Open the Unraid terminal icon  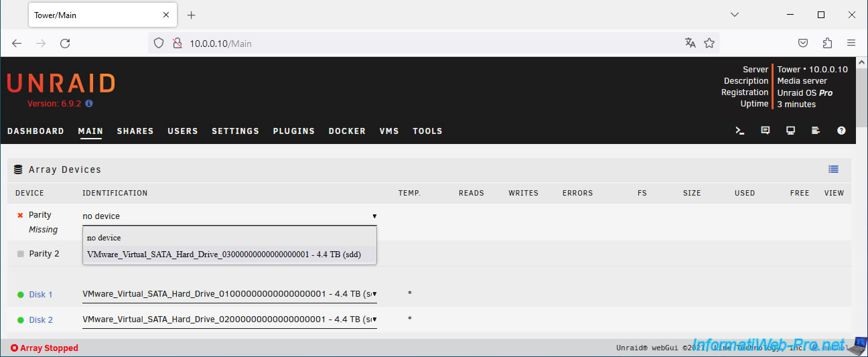[x=740, y=131]
